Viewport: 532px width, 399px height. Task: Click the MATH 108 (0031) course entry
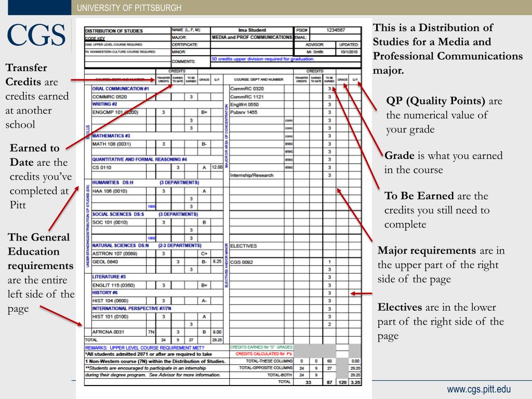tap(111, 144)
